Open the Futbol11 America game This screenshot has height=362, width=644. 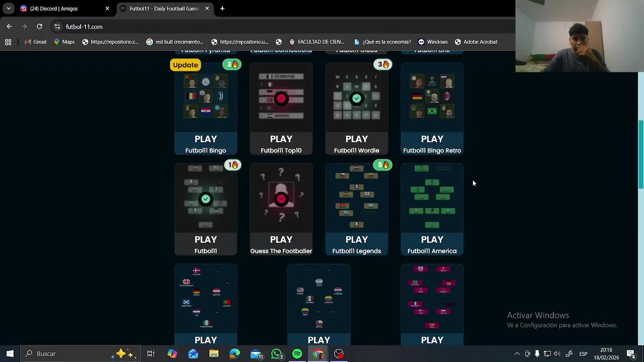(x=432, y=209)
